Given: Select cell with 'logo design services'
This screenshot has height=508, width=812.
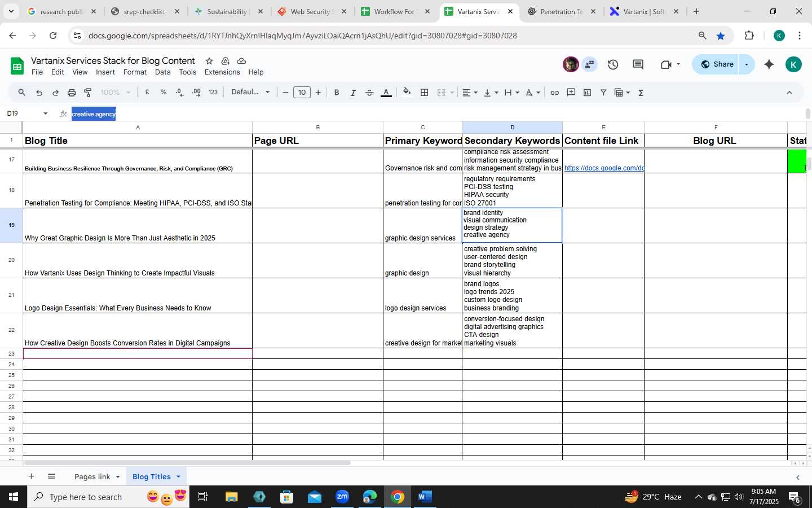Looking at the screenshot, I should click(422, 295).
